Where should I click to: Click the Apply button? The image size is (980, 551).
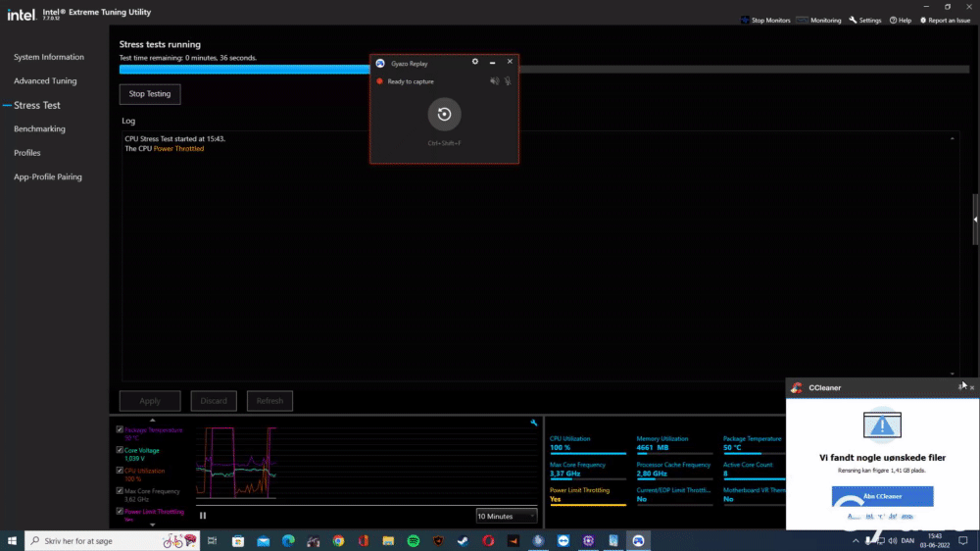pyautogui.click(x=150, y=401)
